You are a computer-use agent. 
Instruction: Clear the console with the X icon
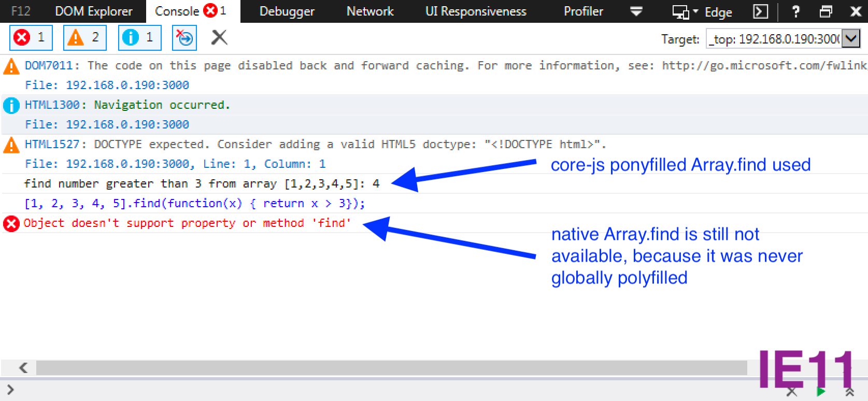(219, 37)
